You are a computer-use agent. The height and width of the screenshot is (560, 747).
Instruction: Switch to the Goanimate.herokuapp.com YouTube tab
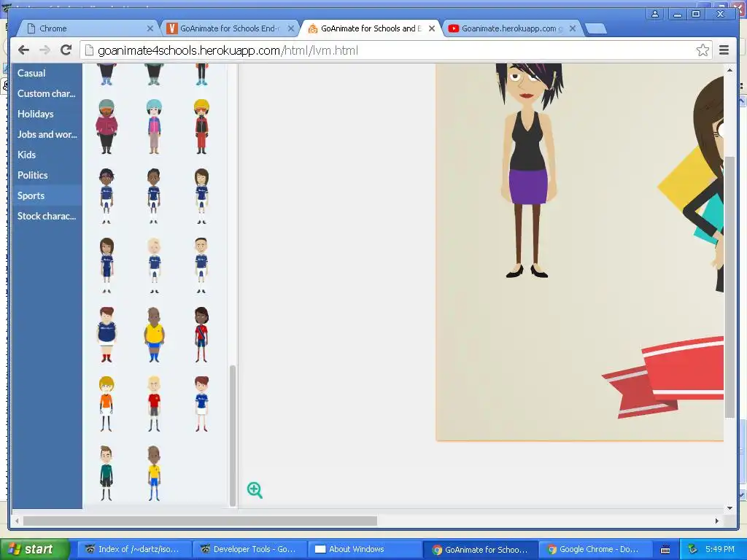511,28
